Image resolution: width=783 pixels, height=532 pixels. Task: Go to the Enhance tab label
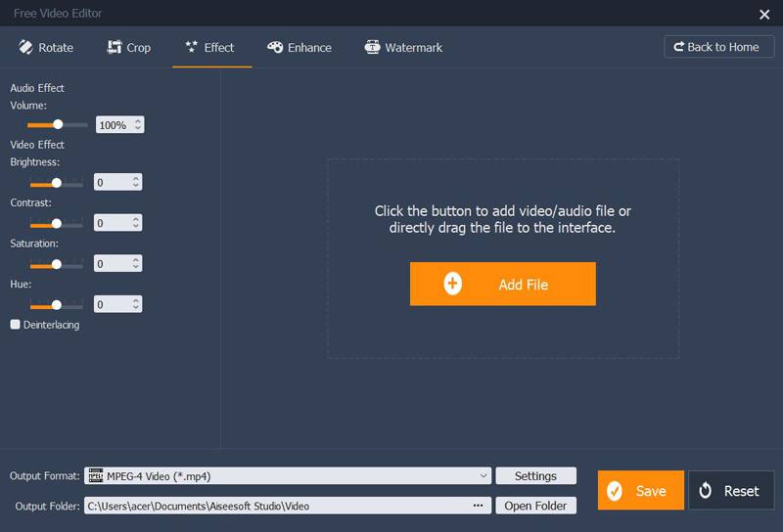[309, 47]
